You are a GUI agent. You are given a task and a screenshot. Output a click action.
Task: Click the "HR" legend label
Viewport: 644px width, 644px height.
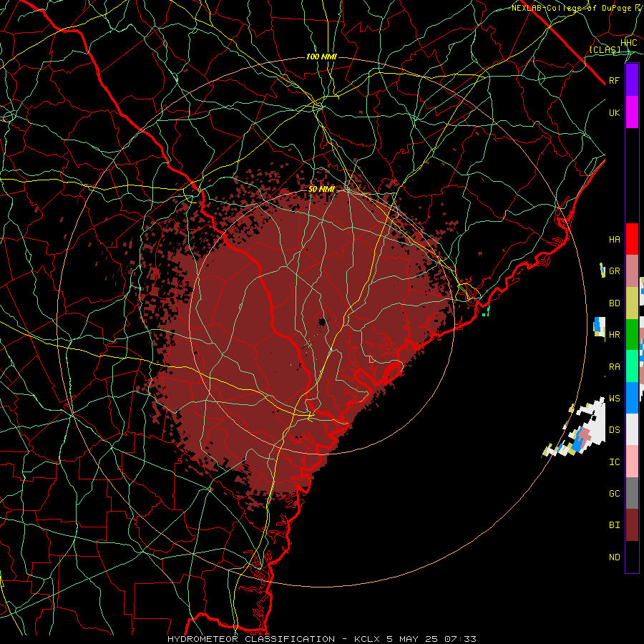point(614,335)
